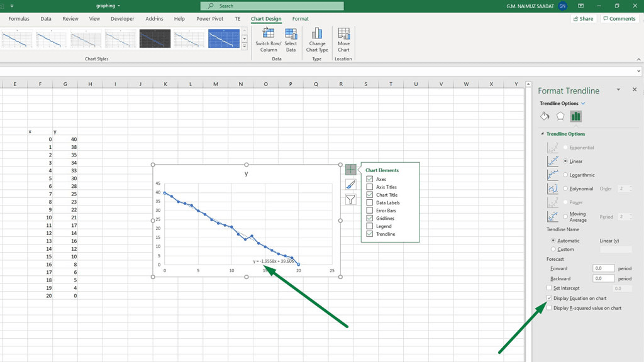Open the Formulas tab

tap(19, 18)
